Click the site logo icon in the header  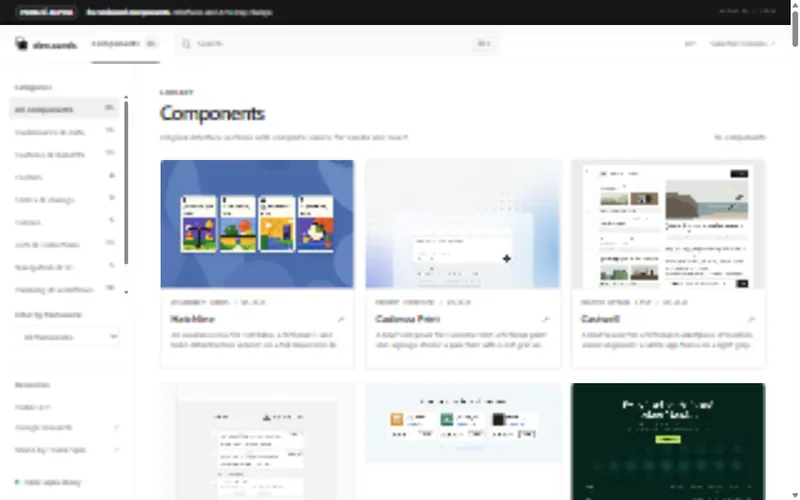point(21,43)
